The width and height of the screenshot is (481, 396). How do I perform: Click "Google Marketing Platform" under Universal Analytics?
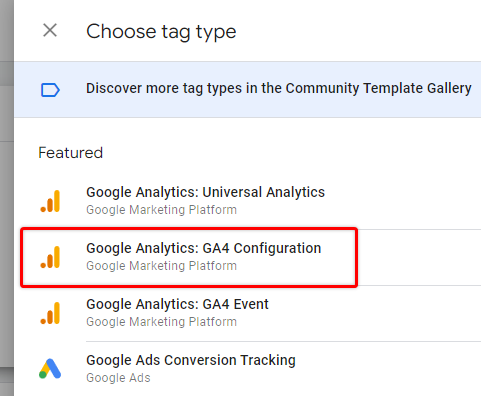pyautogui.click(x=161, y=210)
